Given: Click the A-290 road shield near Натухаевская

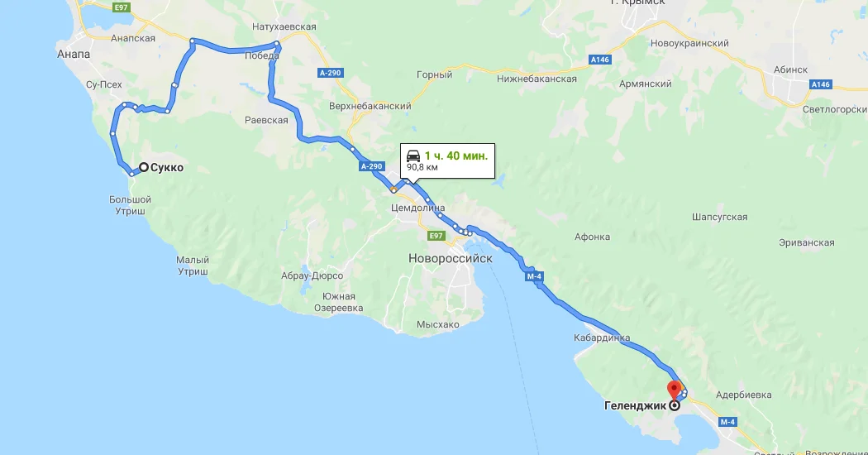Looking at the screenshot, I should click(x=331, y=73).
